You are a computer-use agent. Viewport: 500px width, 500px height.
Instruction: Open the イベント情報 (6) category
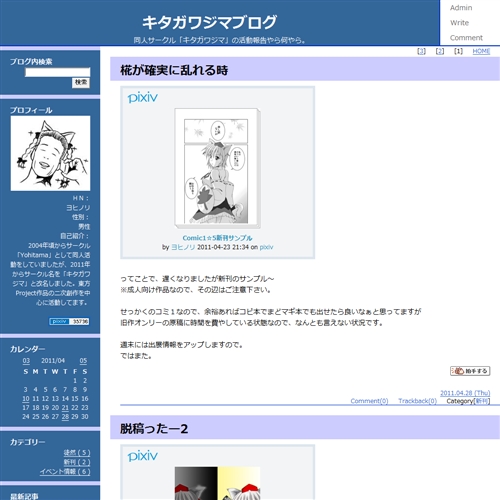tap(65, 471)
